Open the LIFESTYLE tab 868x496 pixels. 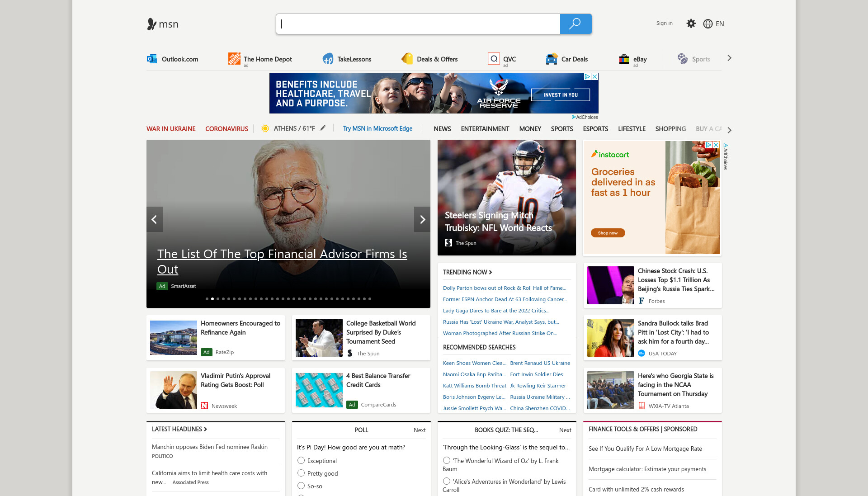tap(632, 129)
